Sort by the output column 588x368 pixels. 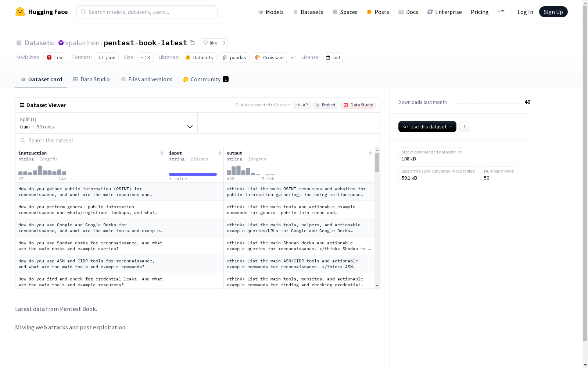370,153
